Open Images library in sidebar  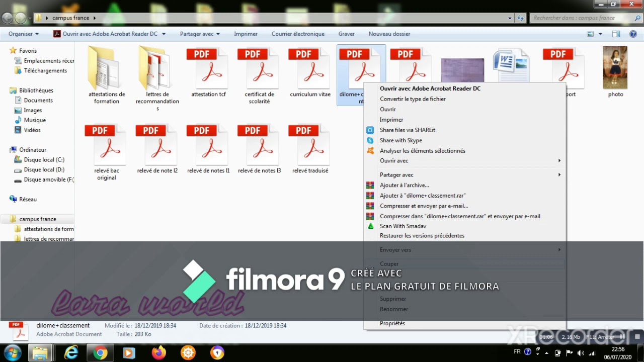pos(33,111)
